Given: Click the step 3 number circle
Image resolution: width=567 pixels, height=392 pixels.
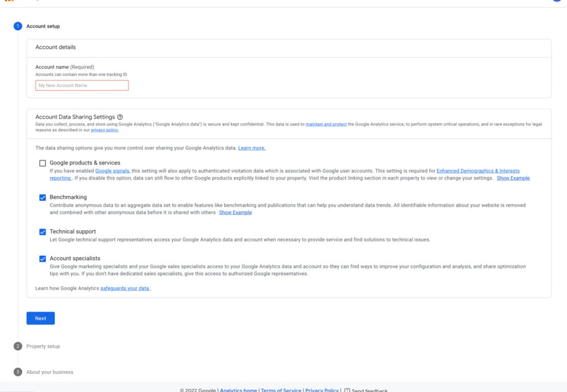Looking at the screenshot, I should [18, 372].
